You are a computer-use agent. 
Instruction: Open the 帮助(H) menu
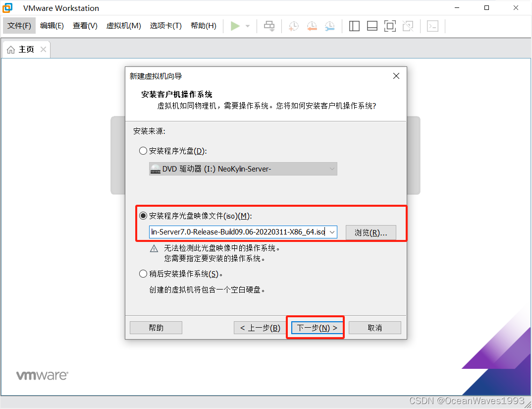[204, 26]
